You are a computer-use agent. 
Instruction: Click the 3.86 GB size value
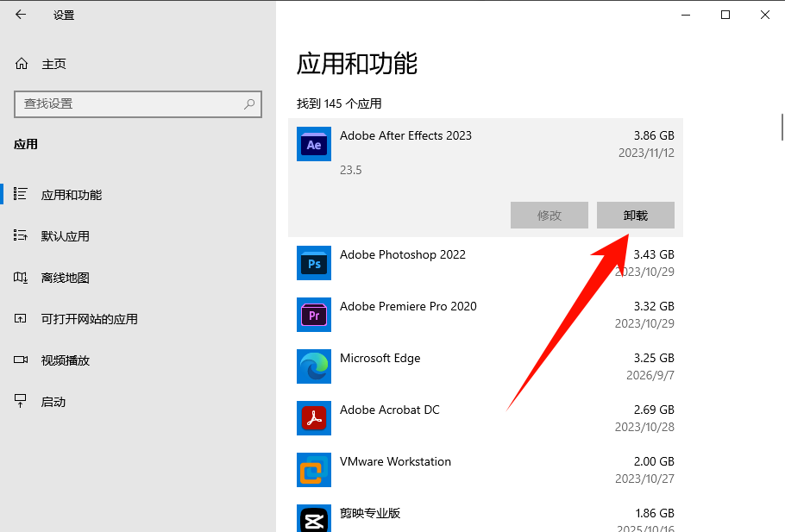654,135
